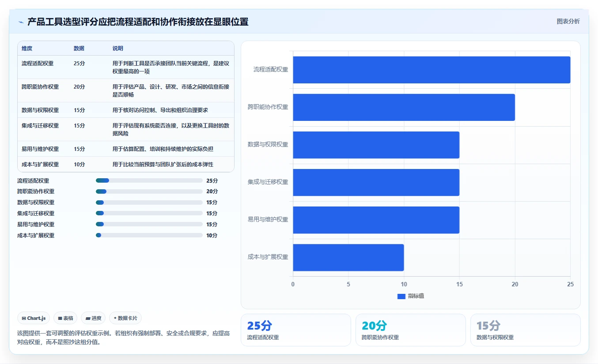Viewport: 598px width, 364px height.
Task: Click the 流程适配权重 chart bar
Action: click(431, 70)
